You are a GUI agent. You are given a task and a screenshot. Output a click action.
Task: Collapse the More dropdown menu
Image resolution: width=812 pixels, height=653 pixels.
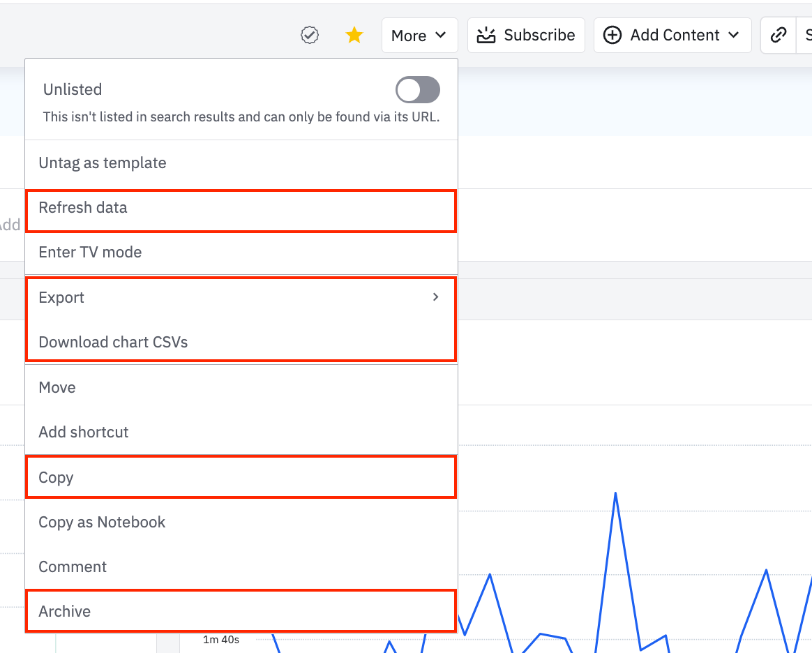[x=419, y=35]
